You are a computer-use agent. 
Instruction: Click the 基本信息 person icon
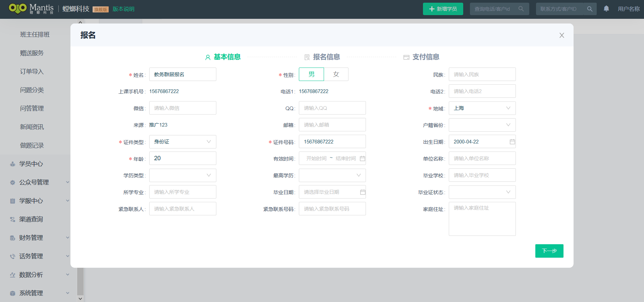pyautogui.click(x=208, y=57)
